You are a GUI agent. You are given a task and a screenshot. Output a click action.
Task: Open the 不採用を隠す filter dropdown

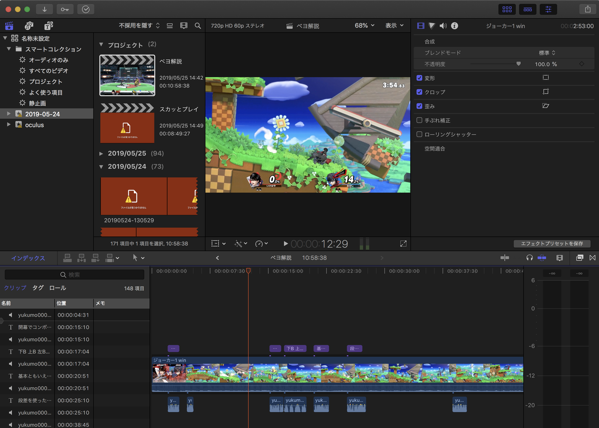coord(139,26)
